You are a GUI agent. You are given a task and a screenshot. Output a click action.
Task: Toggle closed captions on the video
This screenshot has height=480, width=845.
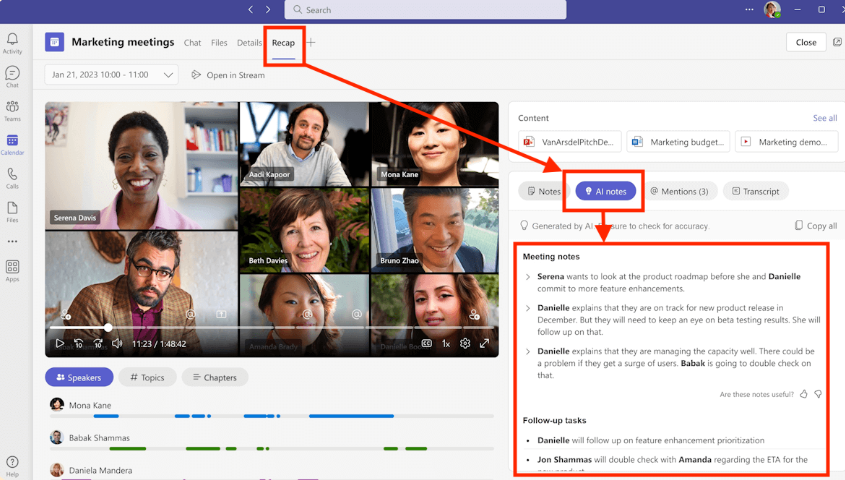426,343
